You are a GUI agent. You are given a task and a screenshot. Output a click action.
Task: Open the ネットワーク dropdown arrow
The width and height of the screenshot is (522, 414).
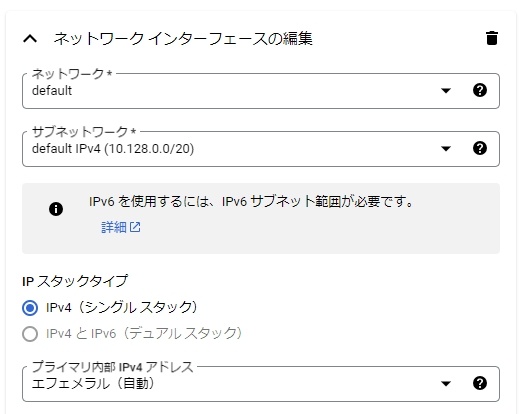pyautogui.click(x=446, y=90)
